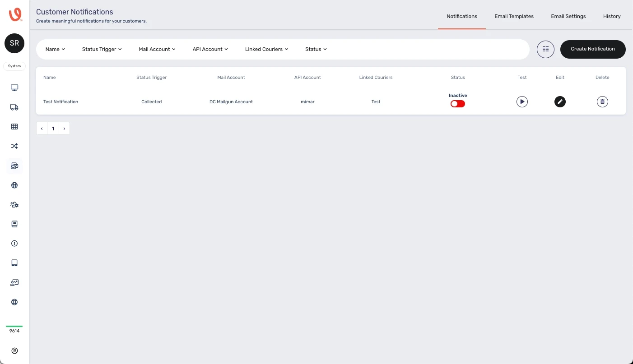Go to pagination page 1
This screenshot has height=364, width=633.
(53, 129)
